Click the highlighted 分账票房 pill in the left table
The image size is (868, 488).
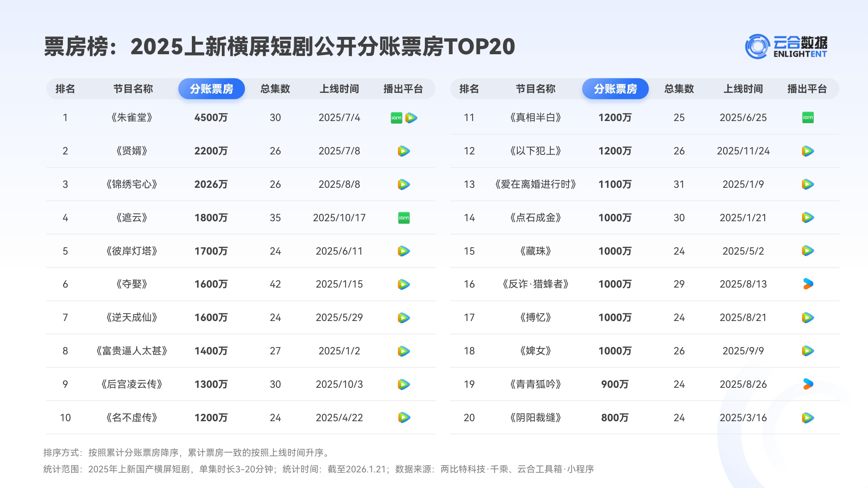pos(211,88)
